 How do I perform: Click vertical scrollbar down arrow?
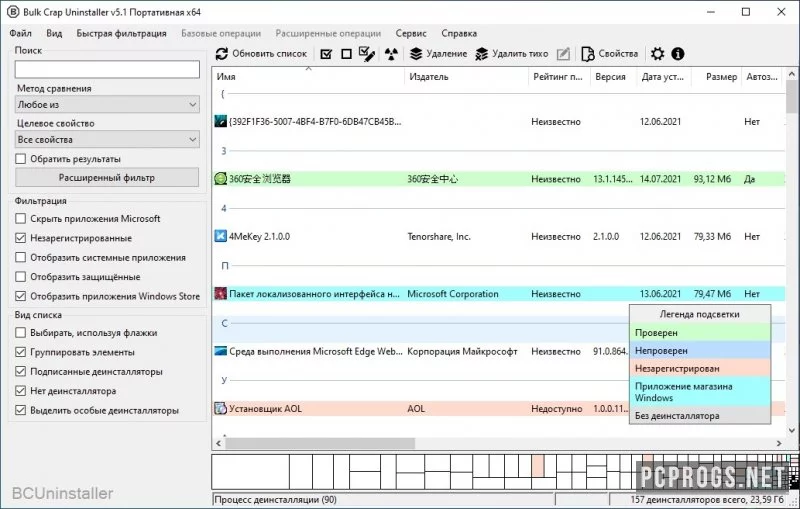[x=791, y=430]
